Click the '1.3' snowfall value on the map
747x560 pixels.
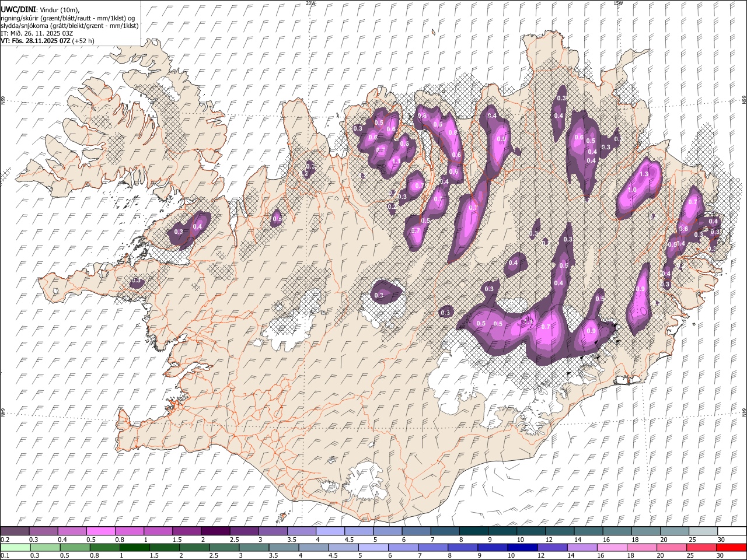(x=644, y=174)
